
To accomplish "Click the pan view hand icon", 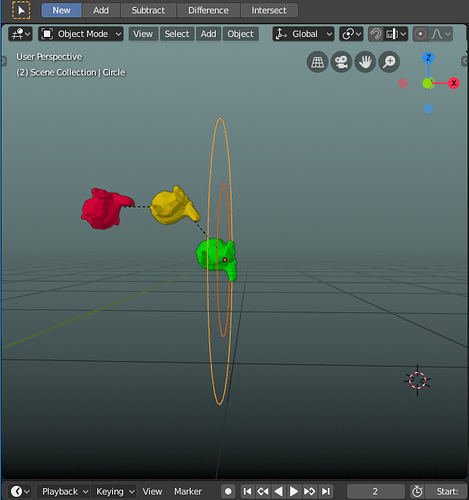I will tap(365, 62).
